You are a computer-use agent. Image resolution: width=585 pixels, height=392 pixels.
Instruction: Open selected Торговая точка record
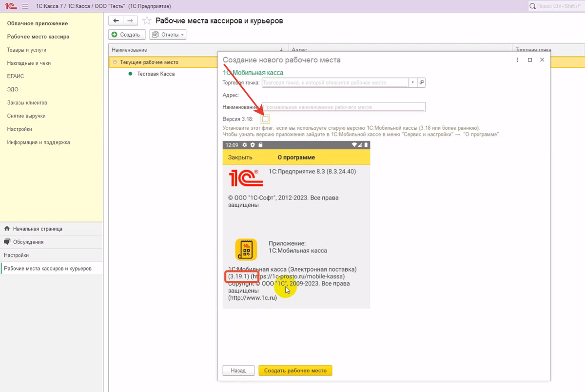click(x=422, y=83)
